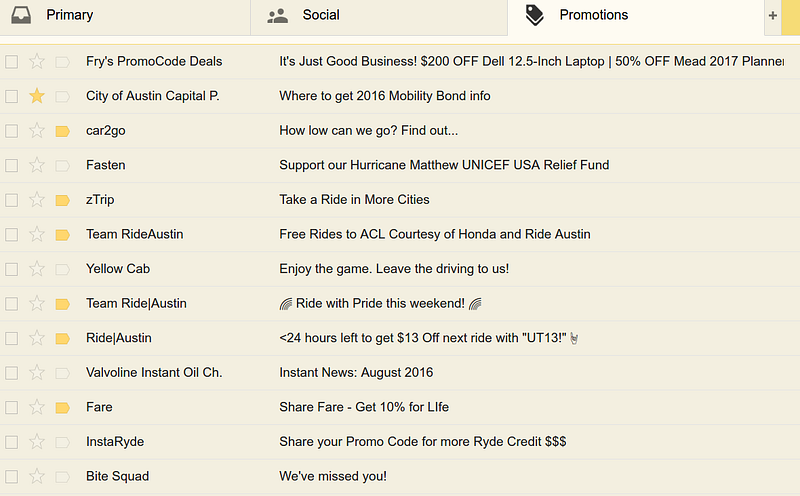Image resolution: width=800 pixels, height=496 pixels.
Task: Add a new inbox tab with plus
Action: point(772,16)
